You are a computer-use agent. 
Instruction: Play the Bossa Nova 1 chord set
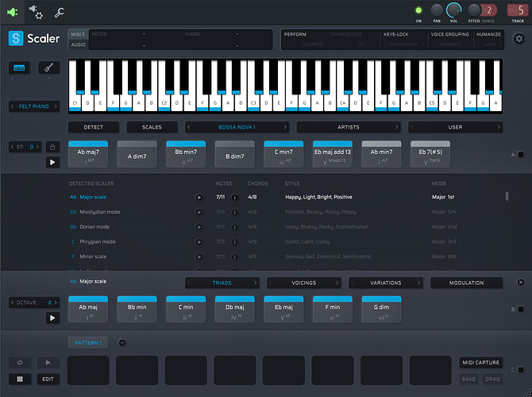click(52, 163)
